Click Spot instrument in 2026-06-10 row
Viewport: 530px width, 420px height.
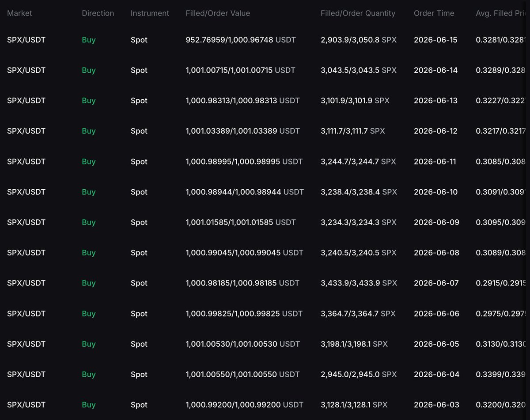pyautogui.click(x=139, y=192)
